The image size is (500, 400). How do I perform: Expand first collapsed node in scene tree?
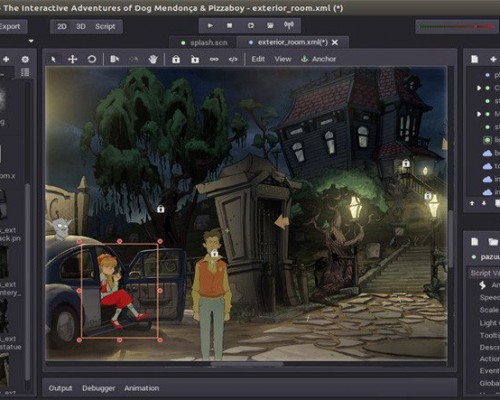(479, 88)
